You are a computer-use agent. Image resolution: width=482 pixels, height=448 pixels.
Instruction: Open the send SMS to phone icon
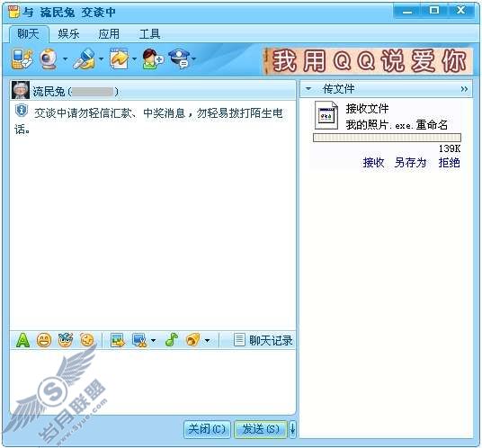(x=22, y=58)
